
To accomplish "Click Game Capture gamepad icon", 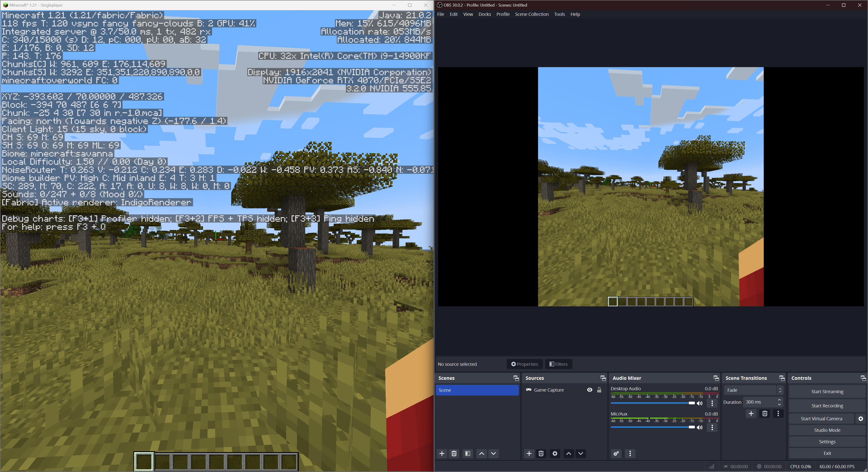I will point(528,390).
